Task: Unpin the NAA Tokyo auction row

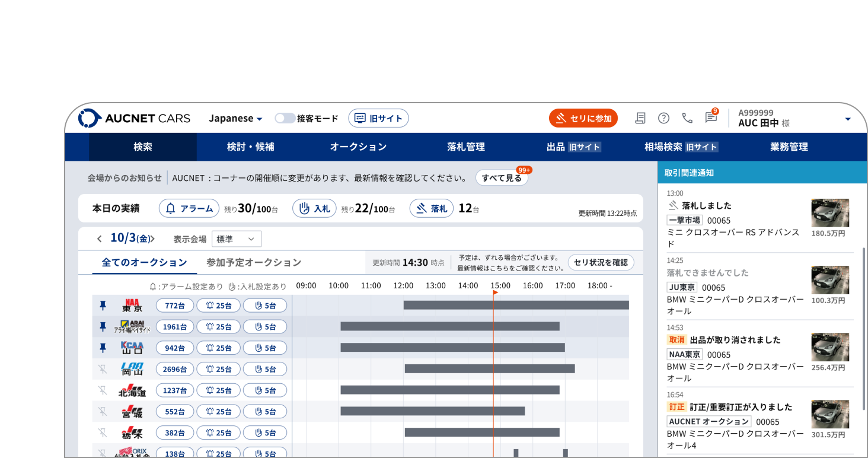Action: pos(103,306)
